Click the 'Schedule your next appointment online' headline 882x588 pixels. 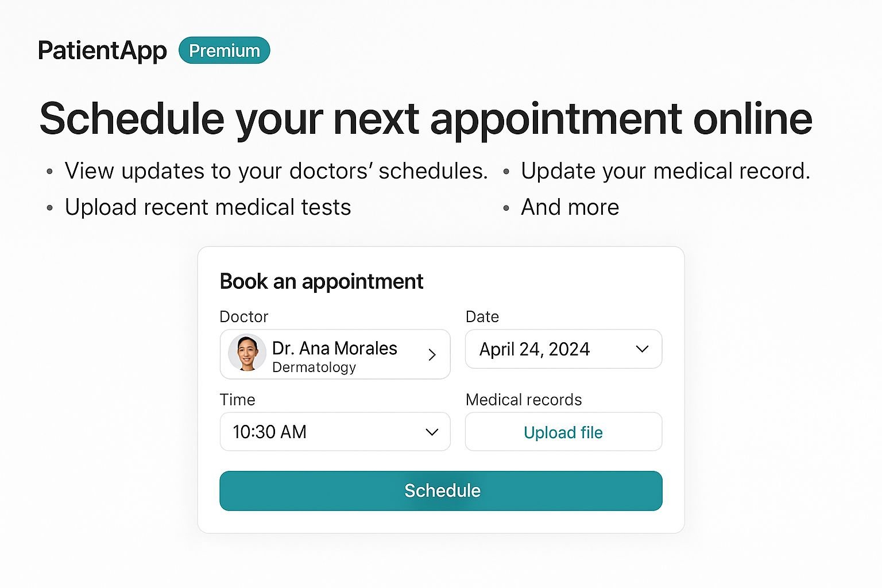click(426, 119)
